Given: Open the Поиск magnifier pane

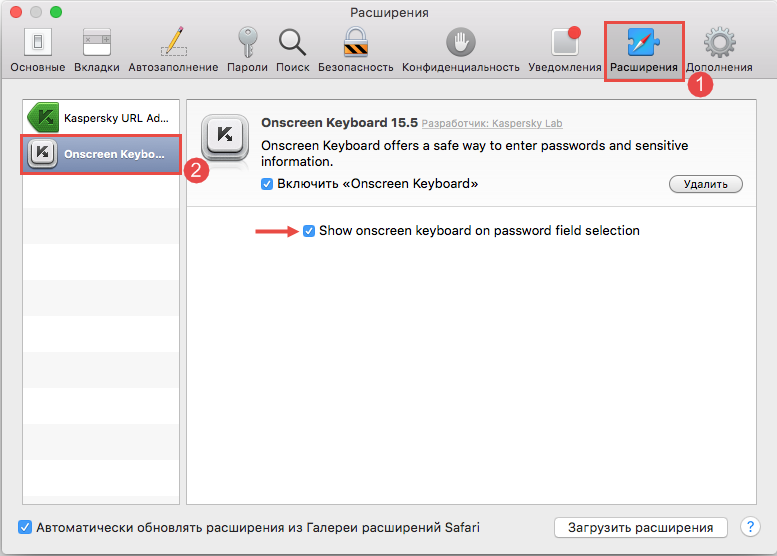Looking at the screenshot, I should pos(292,51).
